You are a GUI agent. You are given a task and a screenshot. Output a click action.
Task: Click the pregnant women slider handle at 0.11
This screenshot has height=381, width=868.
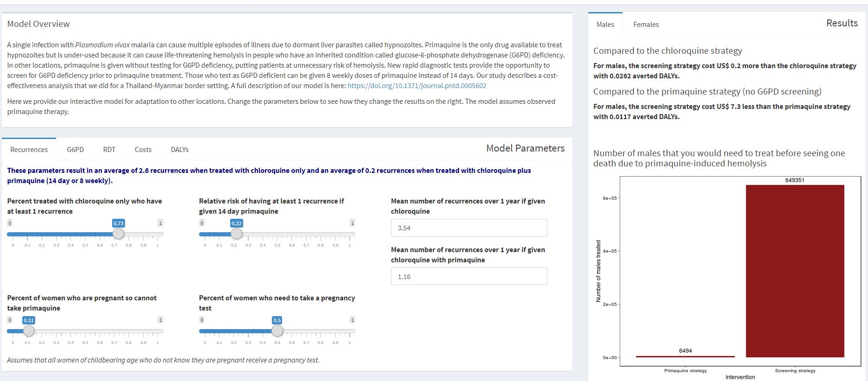click(29, 330)
